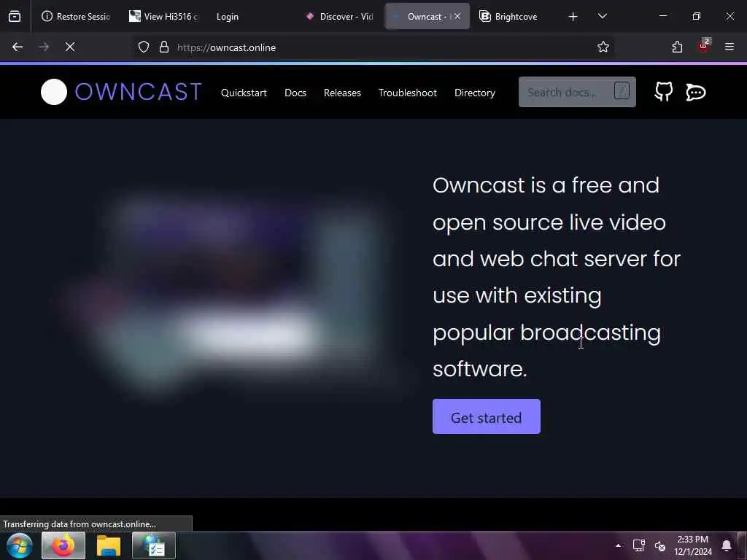Switch to the Restore Session tab
Viewport: 747px width, 560px height.
point(76,16)
